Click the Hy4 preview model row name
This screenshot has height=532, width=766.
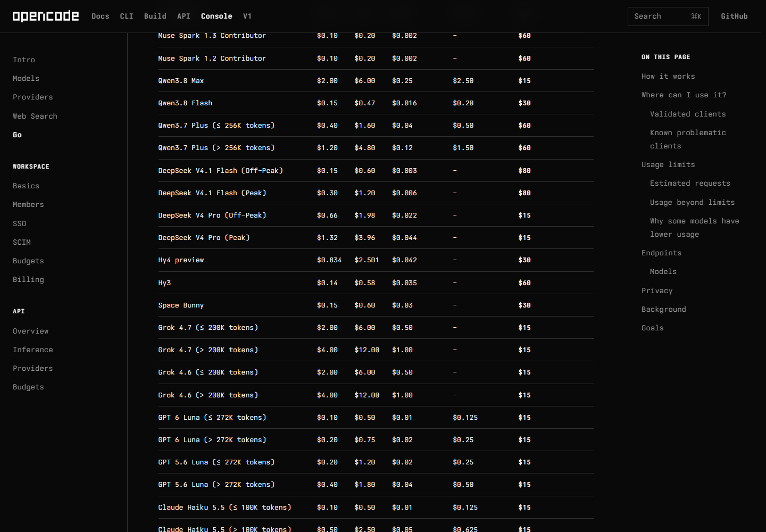pos(181,260)
